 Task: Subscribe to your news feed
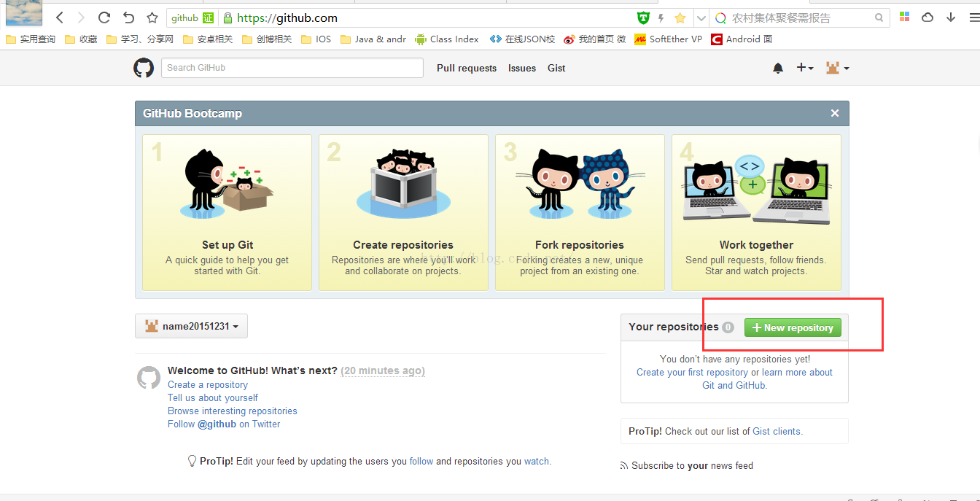click(x=686, y=465)
